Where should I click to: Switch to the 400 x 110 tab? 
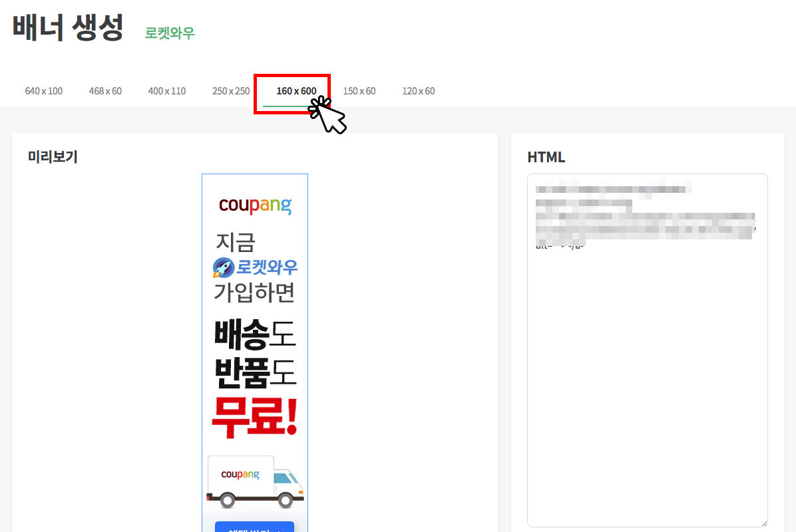click(x=167, y=91)
